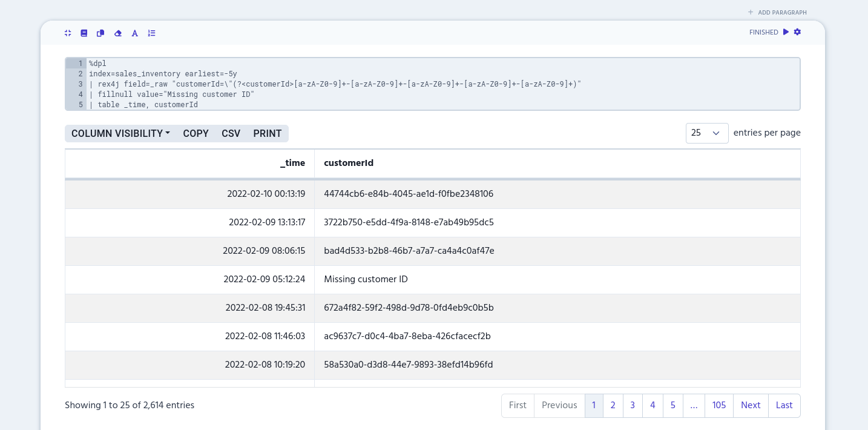
Task: Run the paragraph with the play icon
Action: tap(785, 32)
